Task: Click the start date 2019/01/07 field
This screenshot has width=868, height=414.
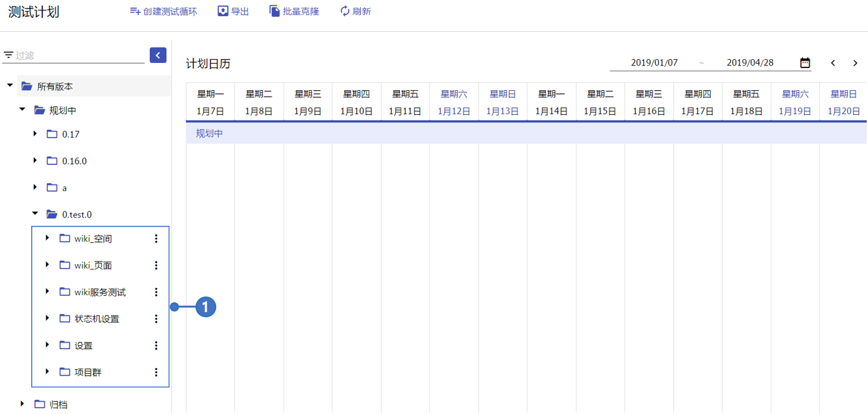Action: click(x=654, y=63)
